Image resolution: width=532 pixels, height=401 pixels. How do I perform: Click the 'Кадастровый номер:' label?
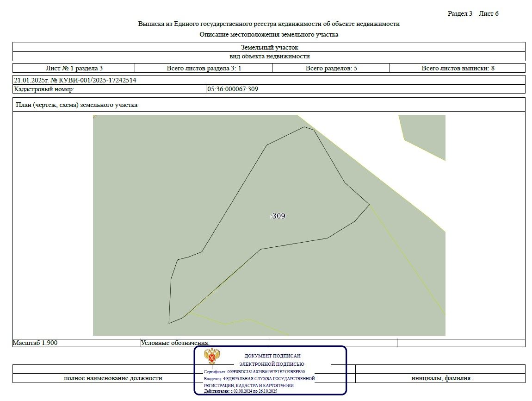pyautogui.click(x=44, y=89)
